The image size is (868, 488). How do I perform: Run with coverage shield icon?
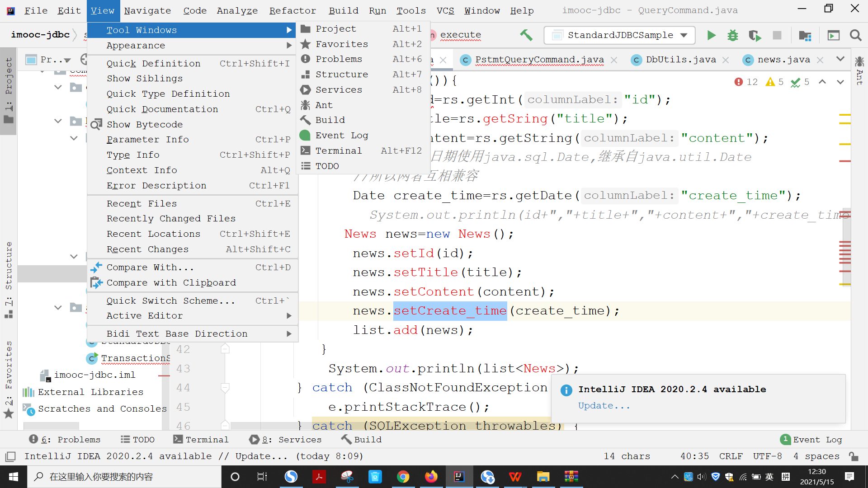pyautogui.click(x=755, y=35)
